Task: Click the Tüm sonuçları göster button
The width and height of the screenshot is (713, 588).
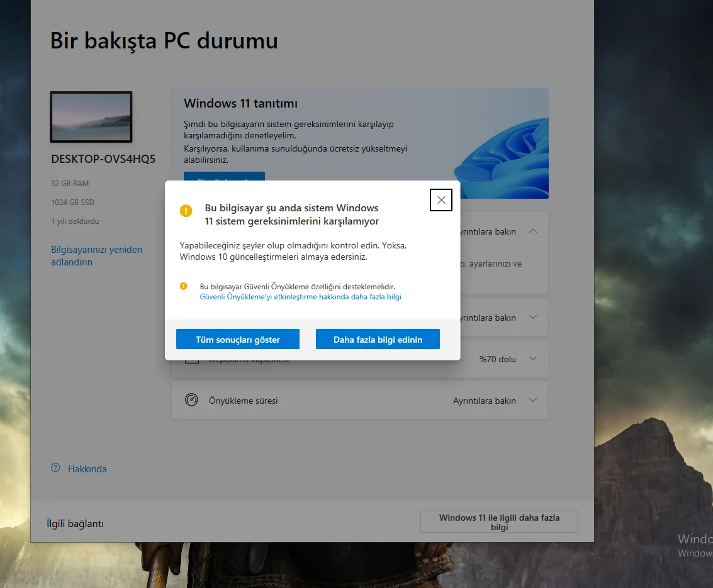Action: pyautogui.click(x=237, y=340)
